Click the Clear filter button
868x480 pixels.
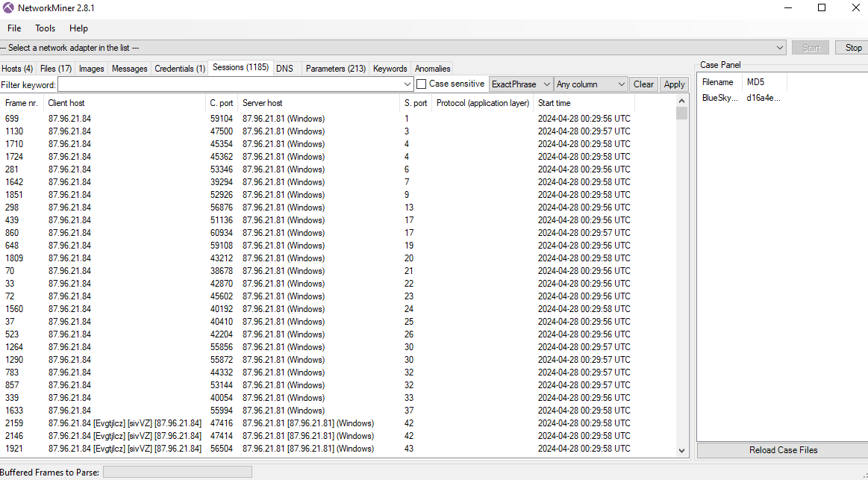643,84
